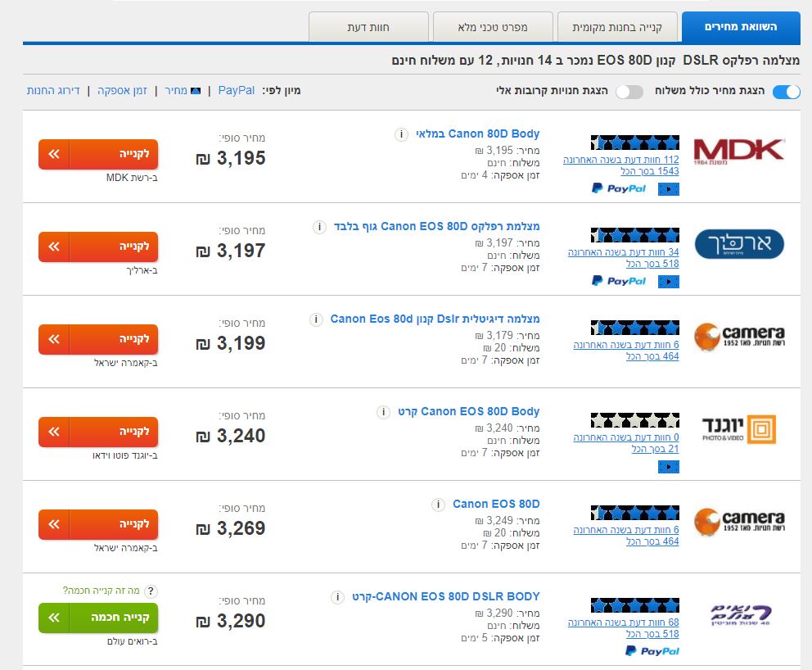Viewport: 812px width, 670px height.
Task: Click the רואים עולם store logo
Action: click(741, 615)
